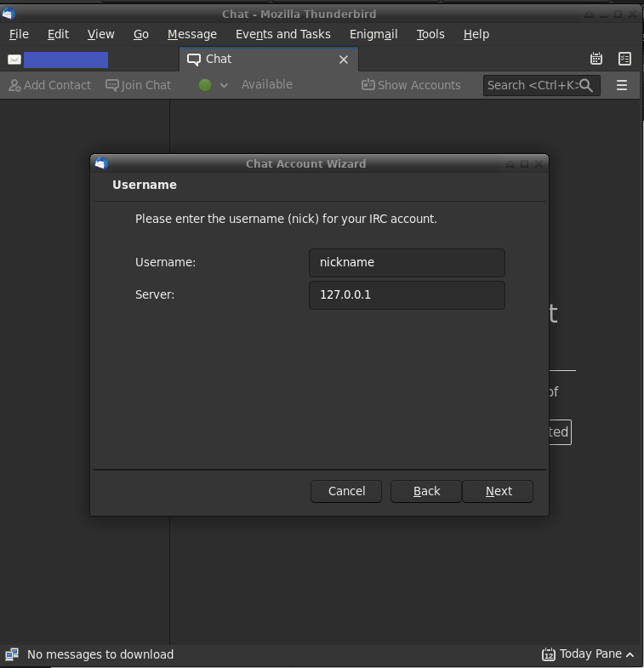644x668 pixels.
Task: Click the Server field containing 127.0.0.1
Action: point(407,295)
